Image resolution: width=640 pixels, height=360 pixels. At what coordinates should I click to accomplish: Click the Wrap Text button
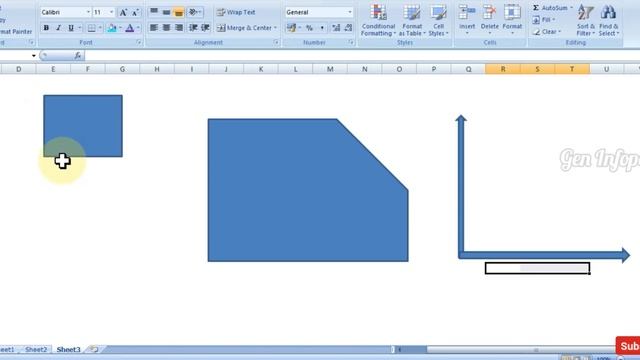tap(236, 12)
